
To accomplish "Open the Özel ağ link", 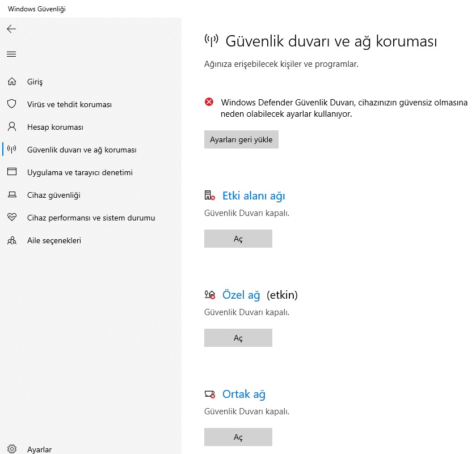I will 241,295.
